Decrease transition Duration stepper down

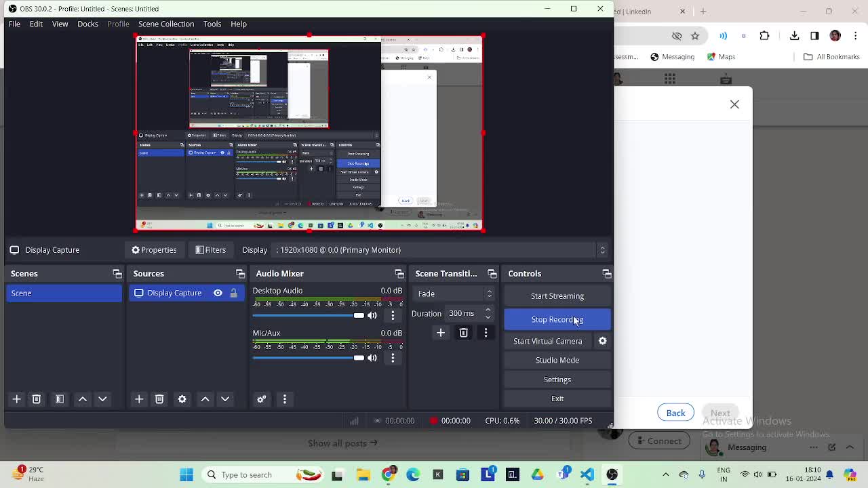point(488,317)
